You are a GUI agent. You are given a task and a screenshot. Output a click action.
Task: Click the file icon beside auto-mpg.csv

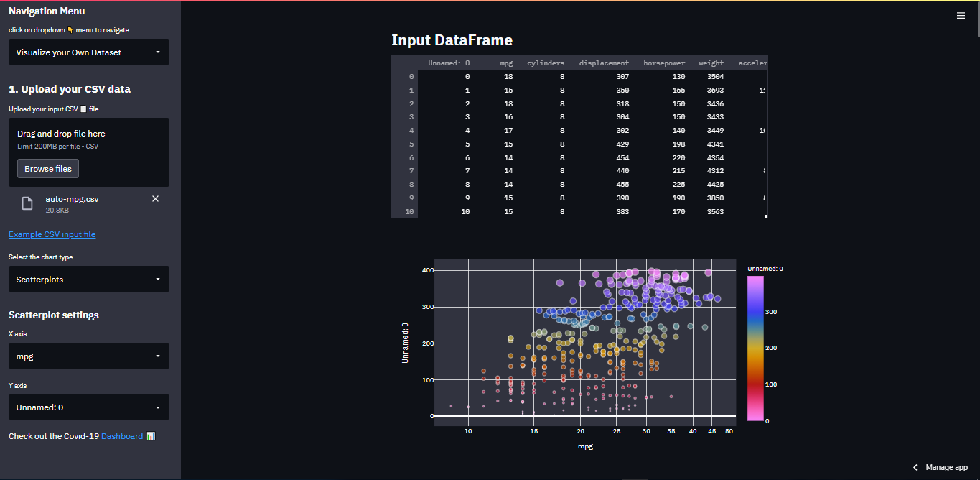[x=27, y=203]
